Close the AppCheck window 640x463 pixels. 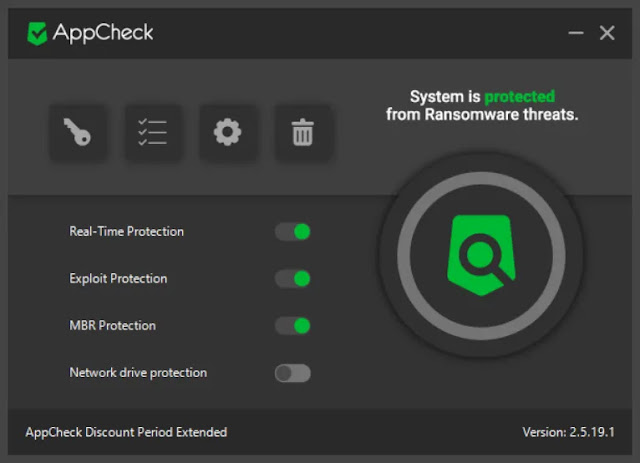[607, 33]
